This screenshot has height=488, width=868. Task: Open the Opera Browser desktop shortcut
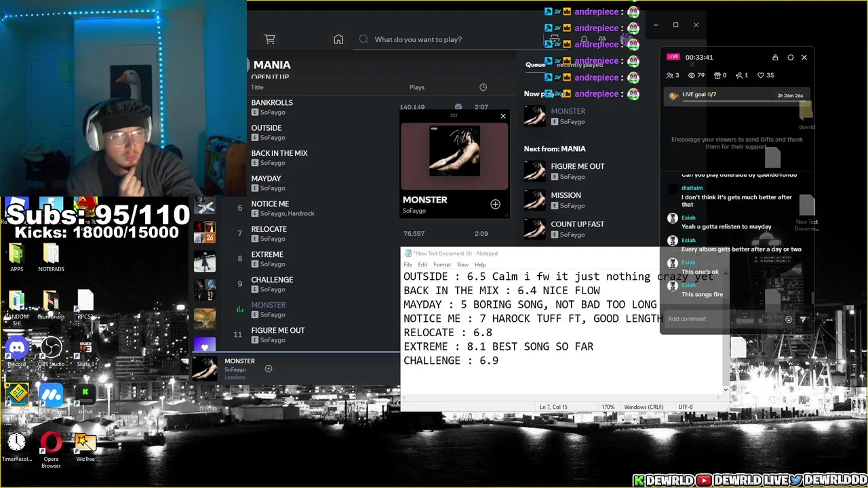[x=51, y=450]
